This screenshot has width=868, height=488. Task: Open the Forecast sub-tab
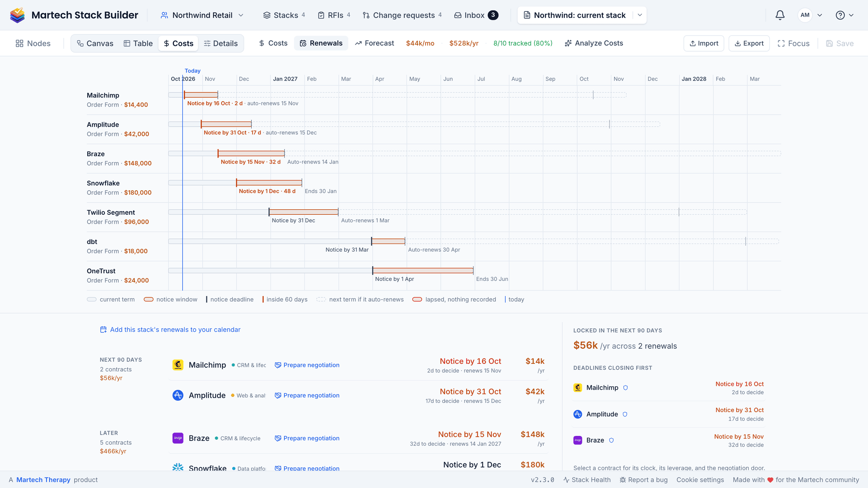[375, 43]
